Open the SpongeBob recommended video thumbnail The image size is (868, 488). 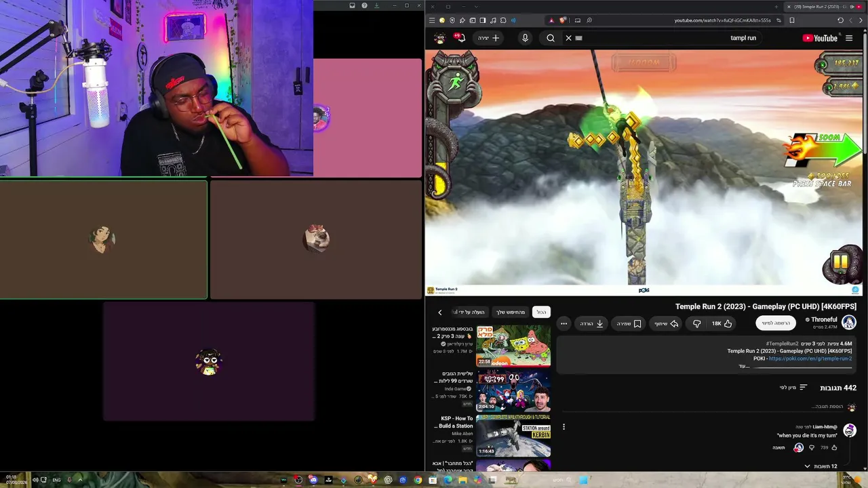coord(513,346)
